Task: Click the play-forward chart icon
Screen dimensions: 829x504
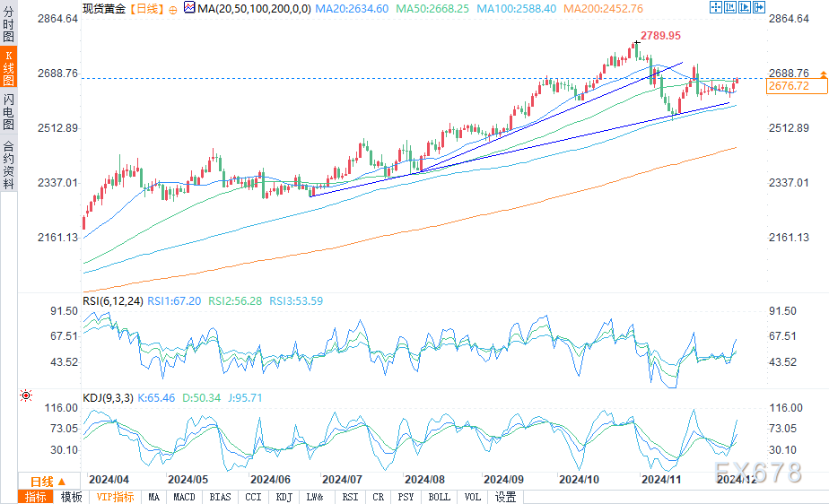Action: coord(745,7)
